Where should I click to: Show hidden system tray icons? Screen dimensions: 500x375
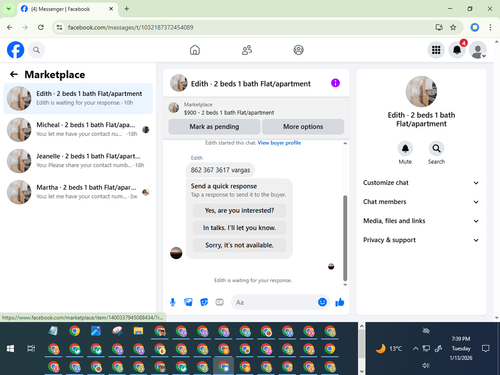415,349
